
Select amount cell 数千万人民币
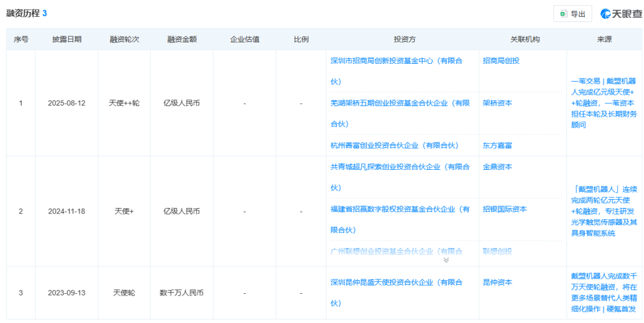(x=181, y=293)
